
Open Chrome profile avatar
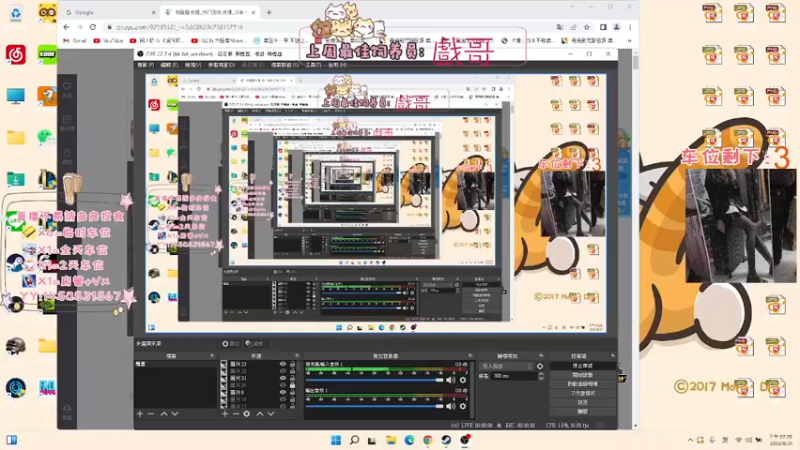(617, 27)
